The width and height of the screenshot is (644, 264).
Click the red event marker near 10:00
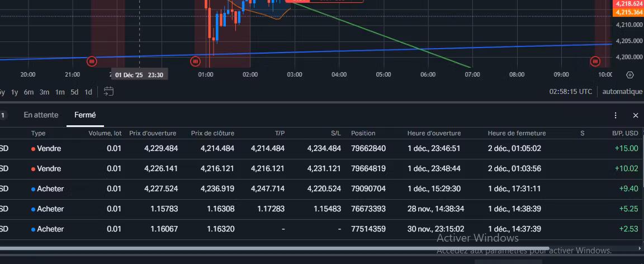point(596,60)
